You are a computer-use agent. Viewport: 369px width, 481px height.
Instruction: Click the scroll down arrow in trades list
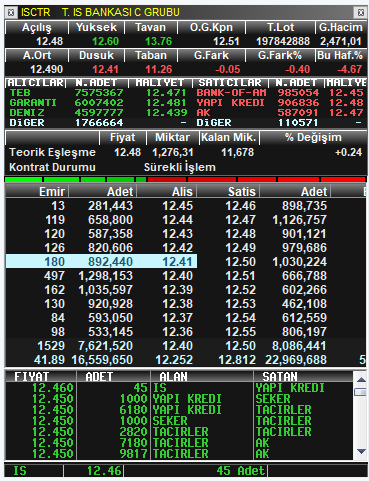tap(361, 451)
